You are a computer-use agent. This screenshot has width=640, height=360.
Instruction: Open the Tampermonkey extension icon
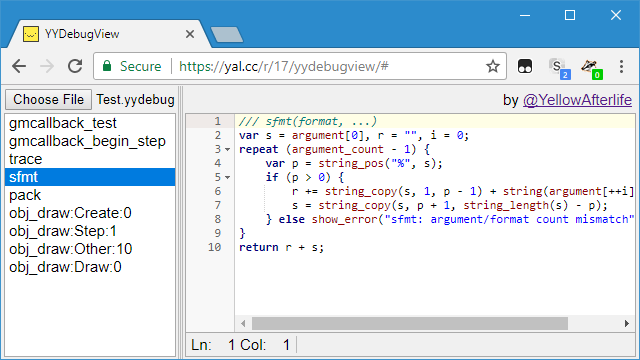tap(525, 66)
